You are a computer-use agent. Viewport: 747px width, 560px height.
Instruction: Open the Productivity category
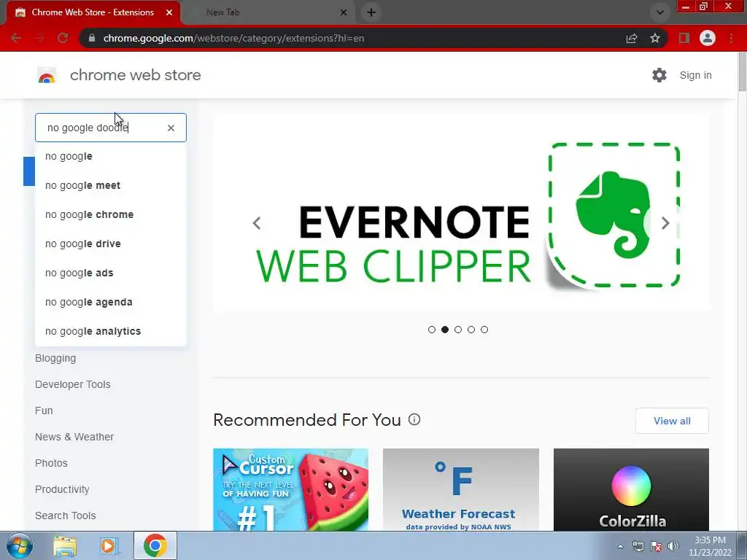(62, 489)
